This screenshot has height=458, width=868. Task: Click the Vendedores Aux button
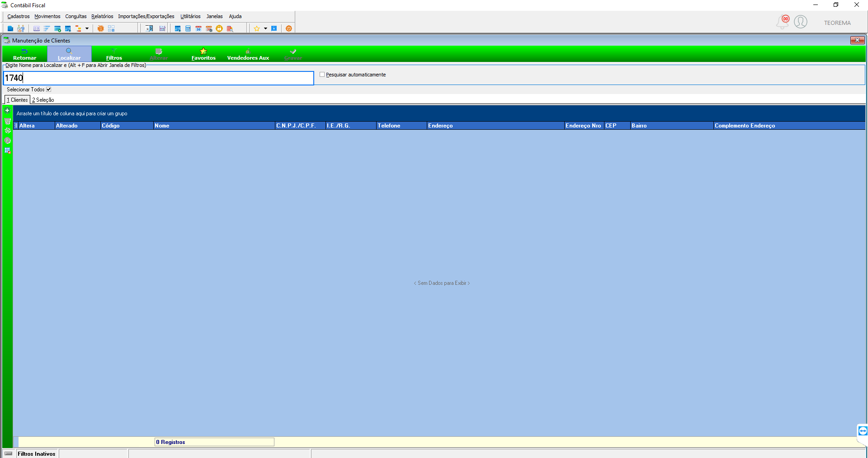point(248,54)
